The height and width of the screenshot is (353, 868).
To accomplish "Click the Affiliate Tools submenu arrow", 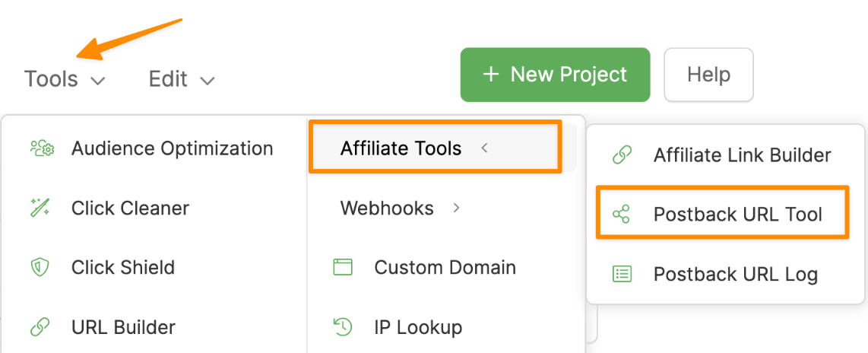I will click(x=484, y=148).
